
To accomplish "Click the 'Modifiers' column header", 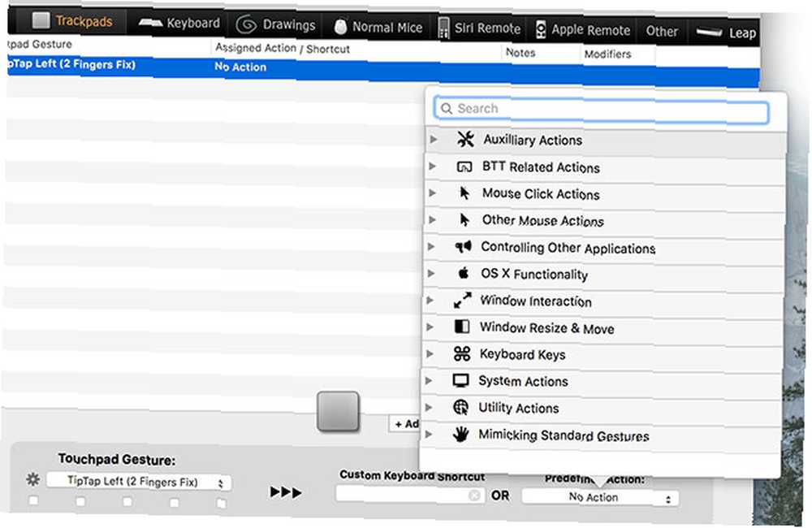I will coord(607,54).
